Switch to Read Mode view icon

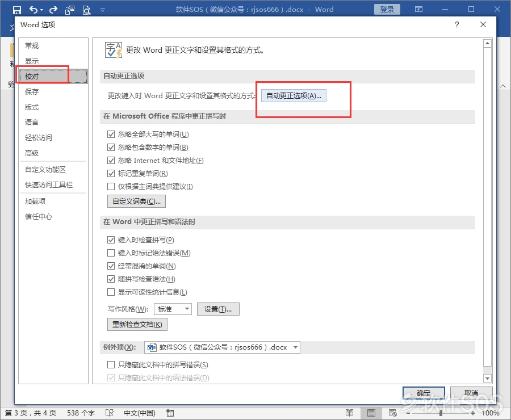349,413
